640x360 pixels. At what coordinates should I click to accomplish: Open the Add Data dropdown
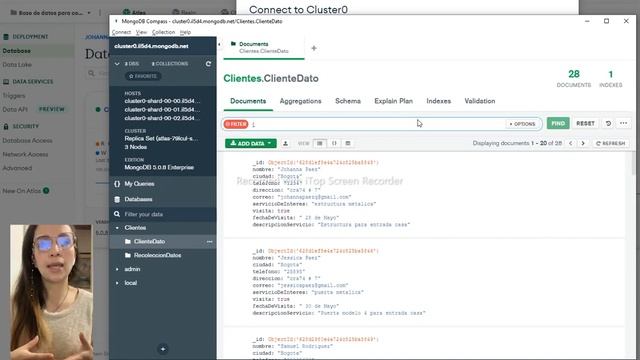pos(251,143)
